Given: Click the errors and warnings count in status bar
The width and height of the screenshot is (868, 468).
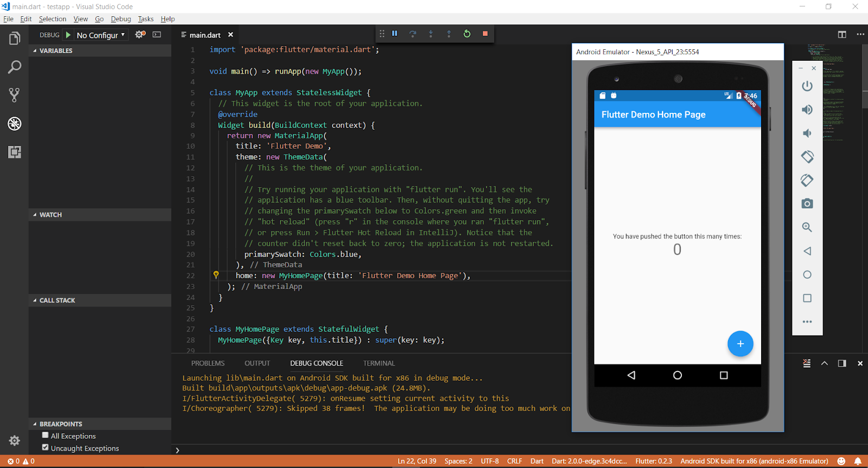Looking at the screenshot, I should click(21, 461).
